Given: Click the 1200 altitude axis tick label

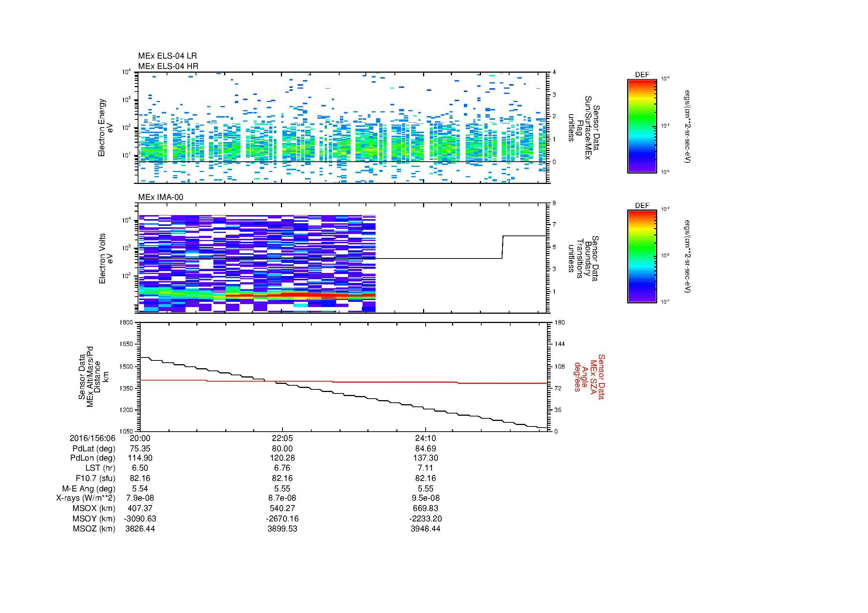Looking at the screenshot, I should pos(127,410).
